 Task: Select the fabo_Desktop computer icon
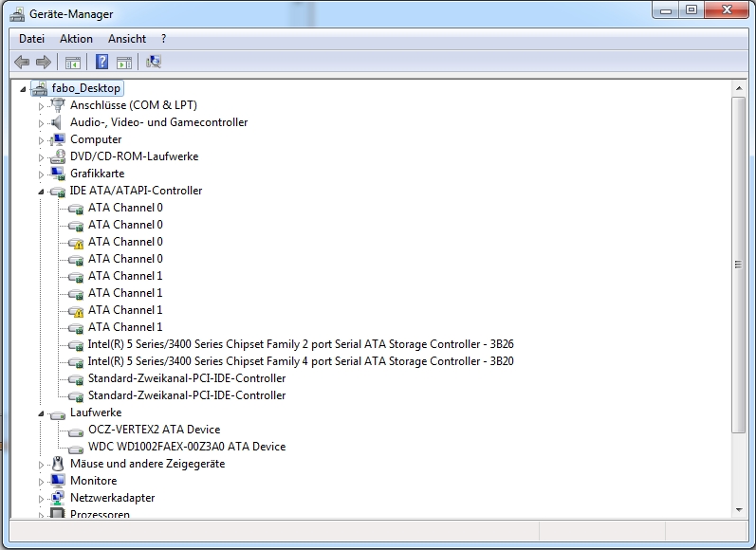pyautogui.click(x=40, y=88)
